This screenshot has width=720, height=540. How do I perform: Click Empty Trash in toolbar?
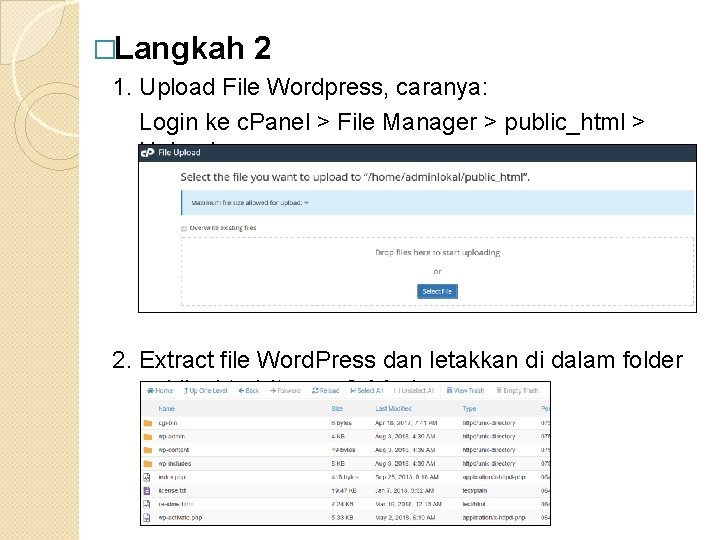click(x=517, y=391)
